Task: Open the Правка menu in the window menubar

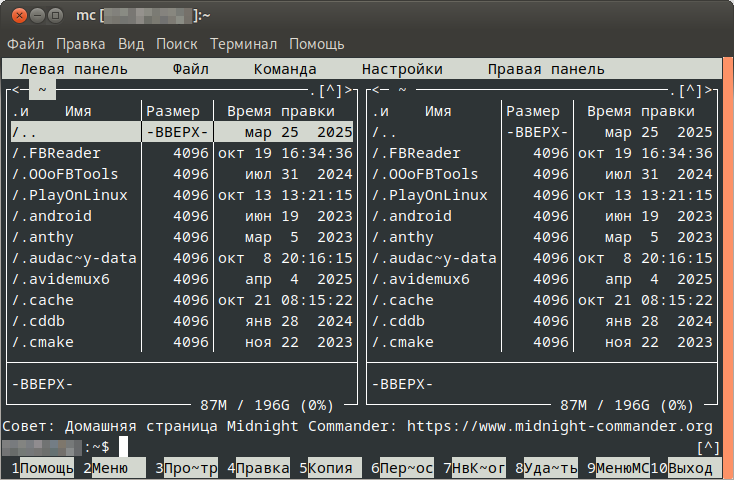Action: [x=80, y=44]
